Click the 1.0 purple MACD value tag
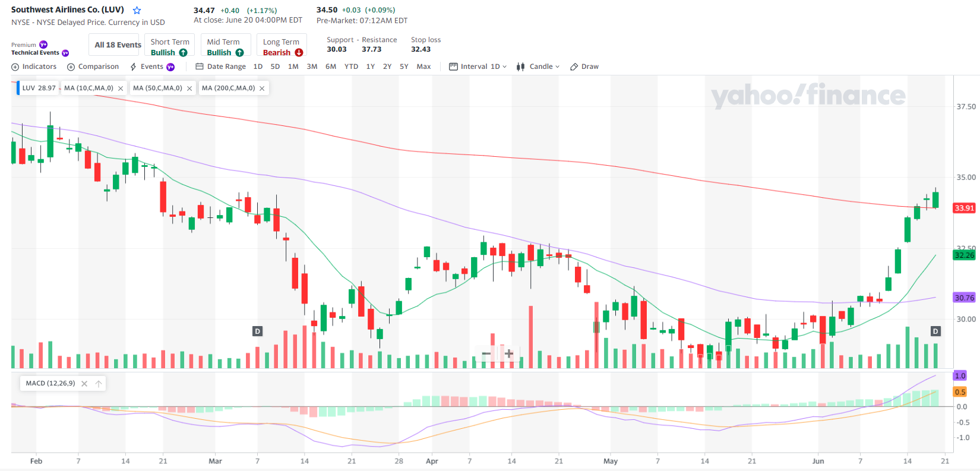980x471 pixels. tap(960, 376)
